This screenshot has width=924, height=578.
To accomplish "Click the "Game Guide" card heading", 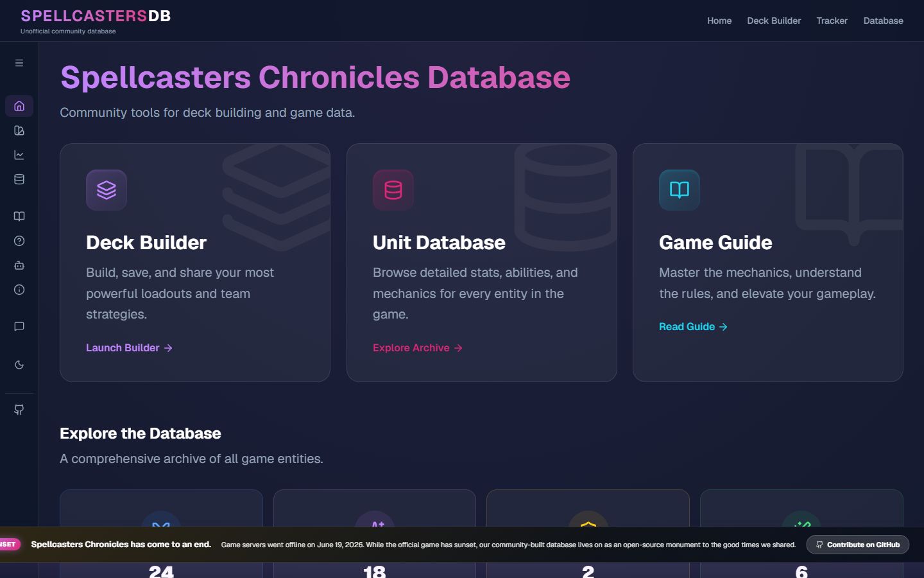I will coord(715,243).
